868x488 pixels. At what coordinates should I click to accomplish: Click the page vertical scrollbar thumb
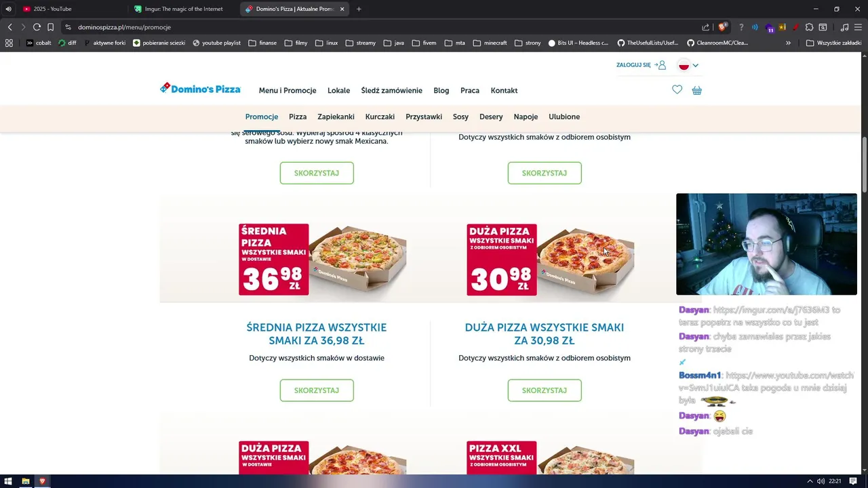864,165
